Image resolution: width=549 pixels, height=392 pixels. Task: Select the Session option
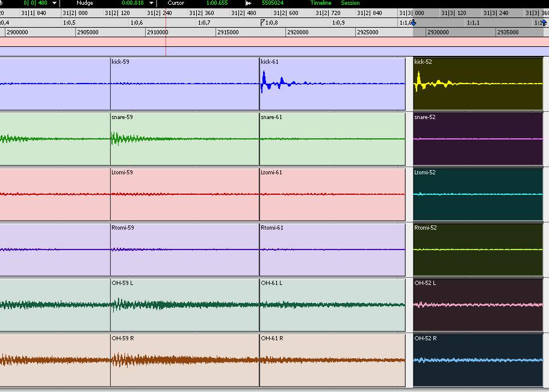click(x=350, y=3)
